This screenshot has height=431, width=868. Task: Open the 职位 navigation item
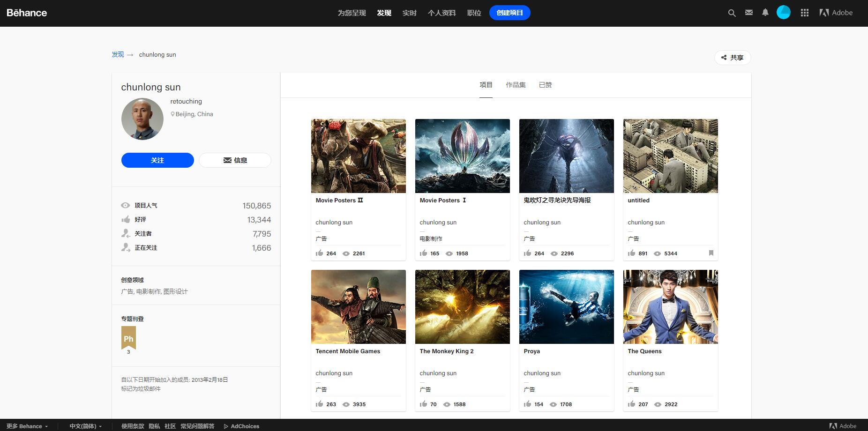(474, 13)
